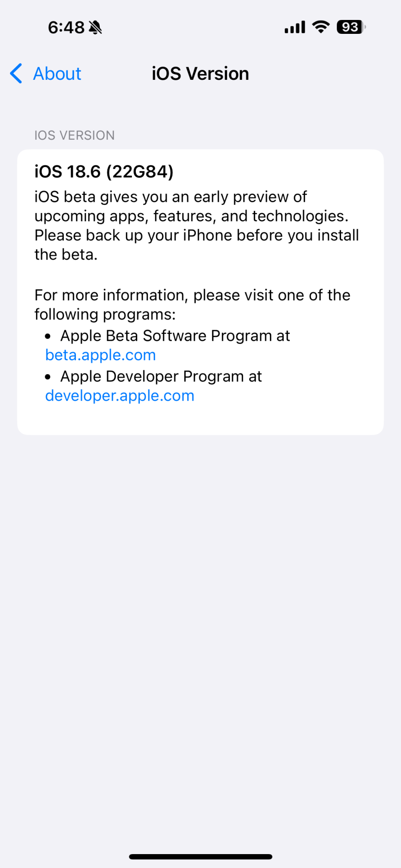Click the home indicator bar

point(200,857)
